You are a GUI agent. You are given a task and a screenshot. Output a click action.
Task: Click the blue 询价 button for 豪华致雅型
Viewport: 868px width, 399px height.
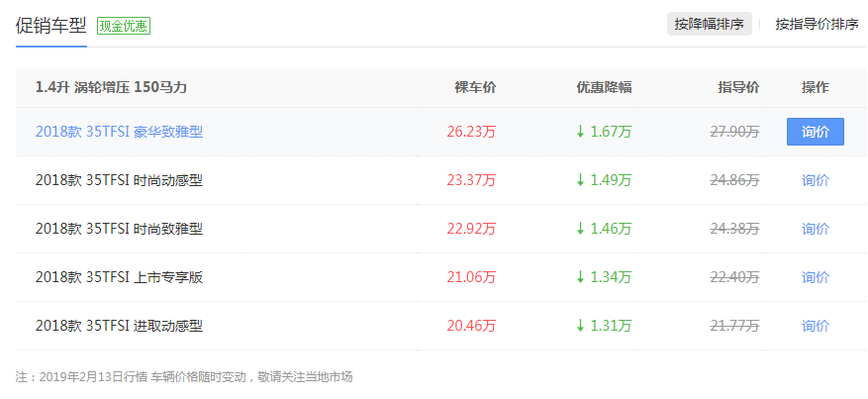click(x=816, y=132)
